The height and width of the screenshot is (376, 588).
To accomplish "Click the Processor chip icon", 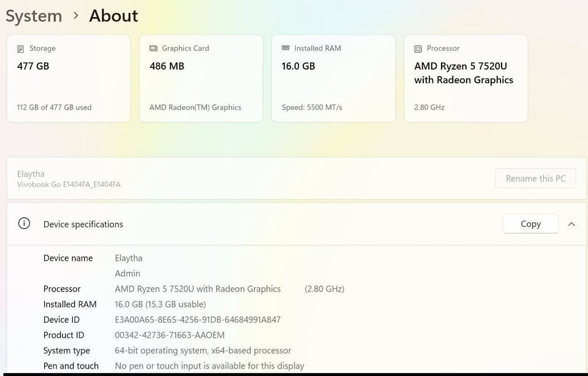I will tap(418, 48).
